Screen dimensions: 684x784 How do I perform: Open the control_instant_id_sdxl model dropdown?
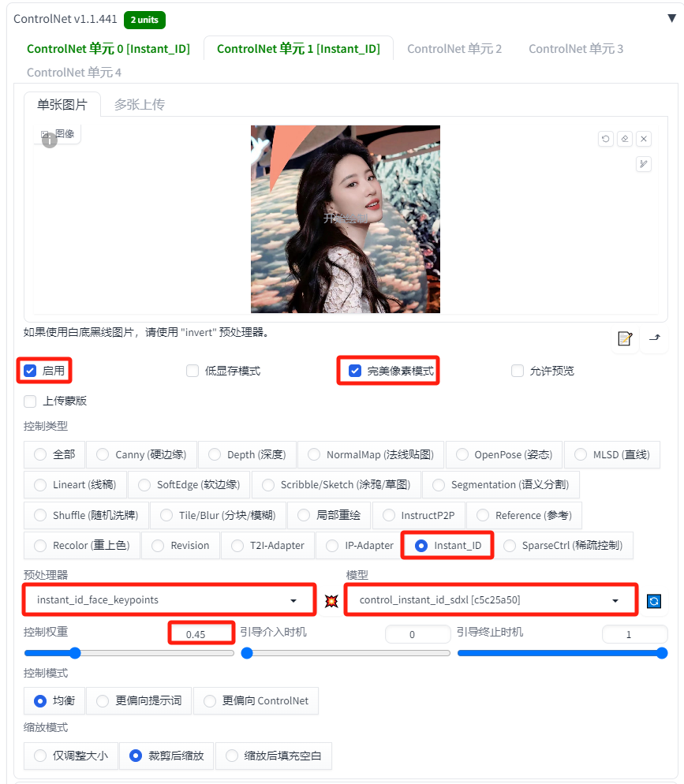tap(491, 600)
